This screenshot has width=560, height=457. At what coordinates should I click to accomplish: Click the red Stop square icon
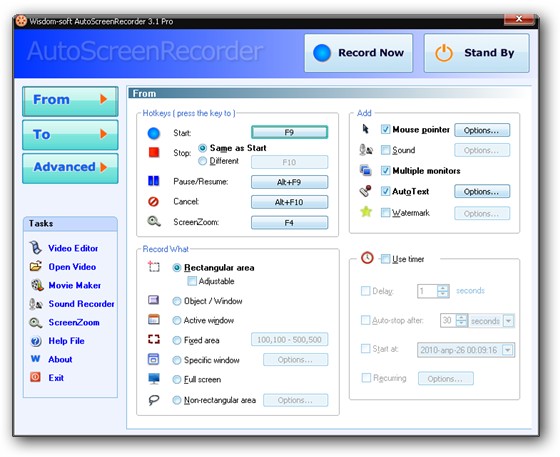(x=154, y=152)
